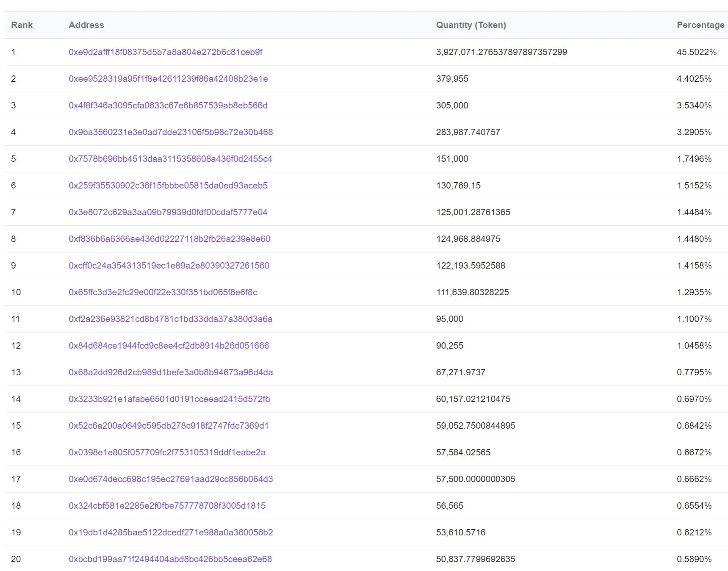Select quantity value 53,610.5716
Viewport: 728px width, 571px height.
pyautogui.click(x=461, y=532)
